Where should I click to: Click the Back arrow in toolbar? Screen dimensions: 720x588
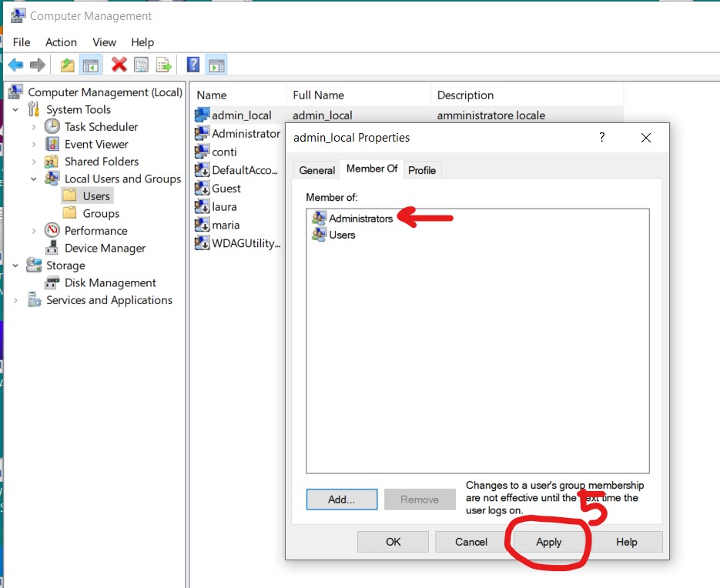15,65
